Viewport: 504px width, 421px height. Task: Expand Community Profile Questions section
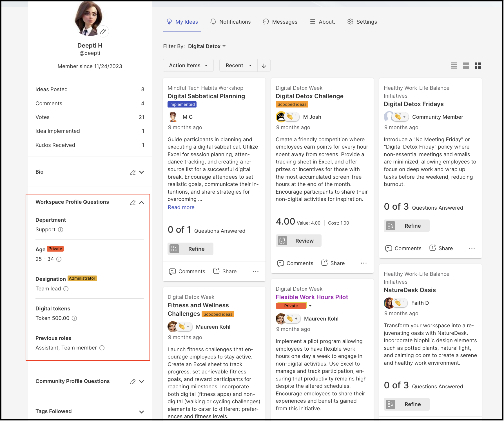142,382
